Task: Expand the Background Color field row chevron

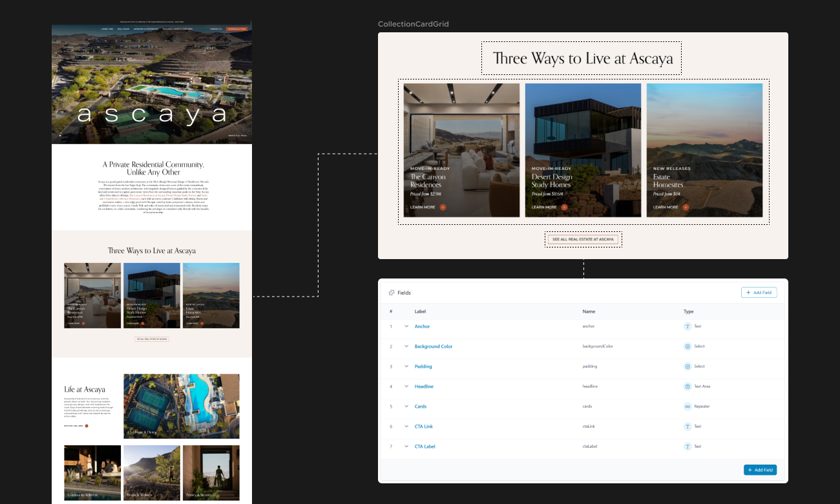Action: [x=406, y=346]
